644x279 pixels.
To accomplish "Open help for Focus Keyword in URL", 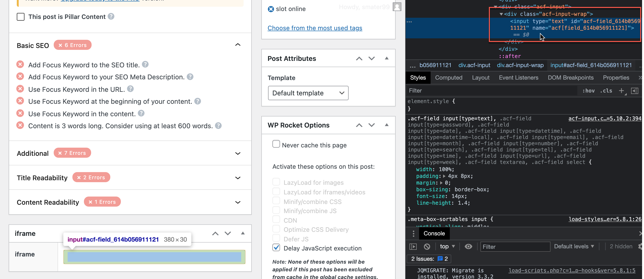I will (130, 89).
